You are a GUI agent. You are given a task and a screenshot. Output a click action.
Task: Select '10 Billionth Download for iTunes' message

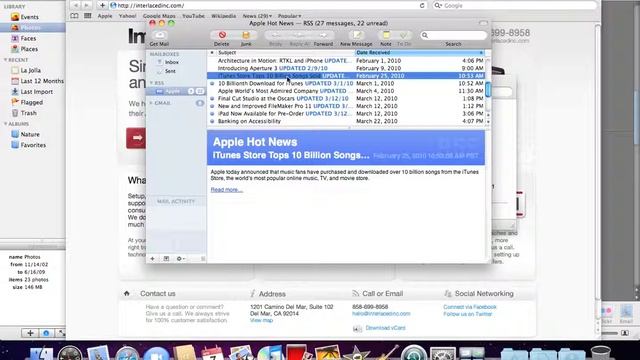[x=346, y=83]
